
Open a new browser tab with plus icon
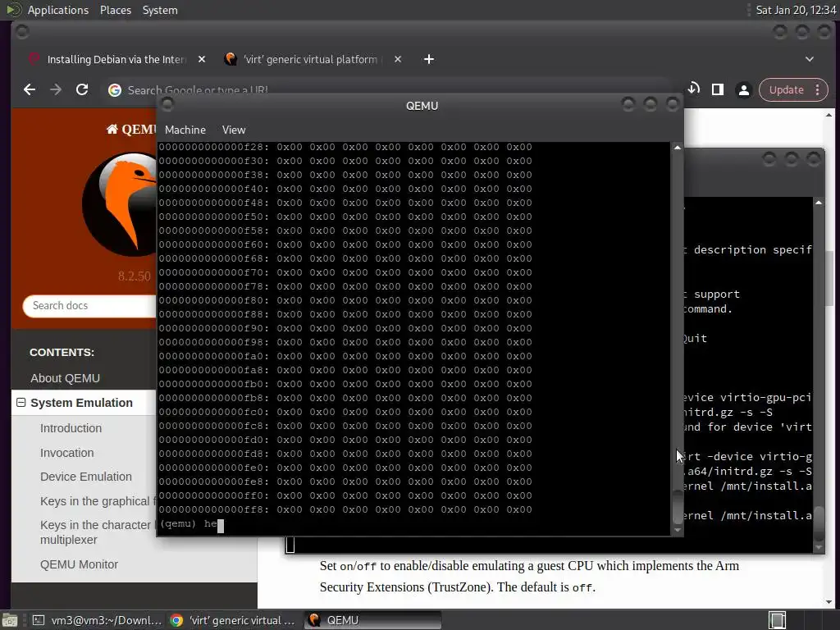428,59
